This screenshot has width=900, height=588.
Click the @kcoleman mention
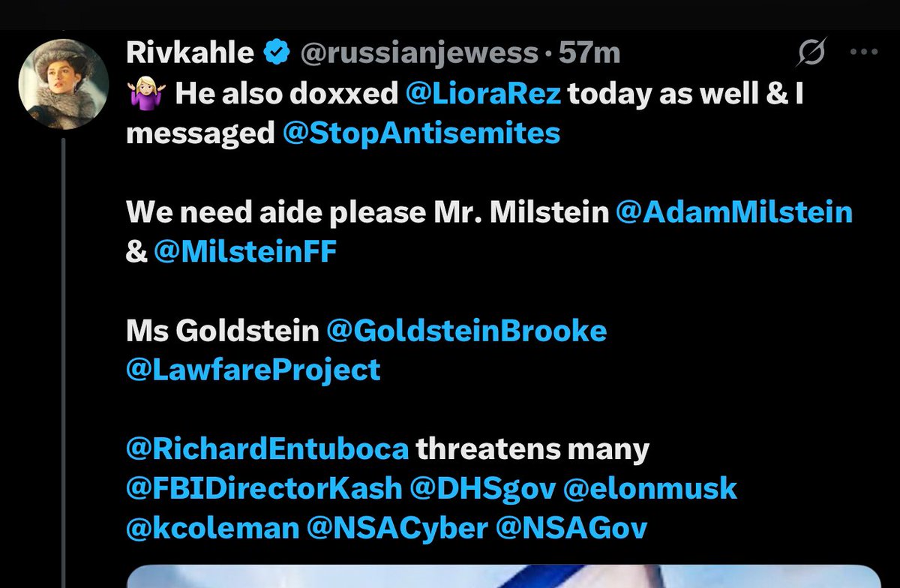click(213, 528)
